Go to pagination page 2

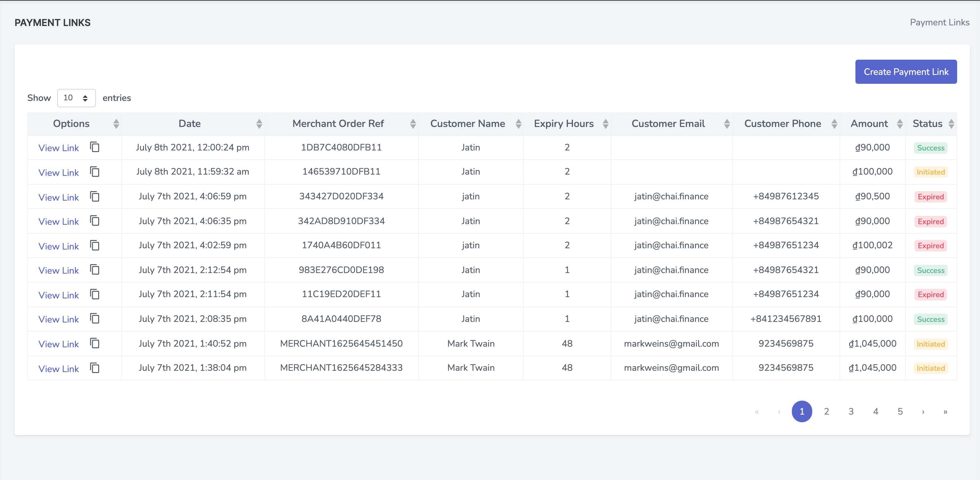[827, 412]
